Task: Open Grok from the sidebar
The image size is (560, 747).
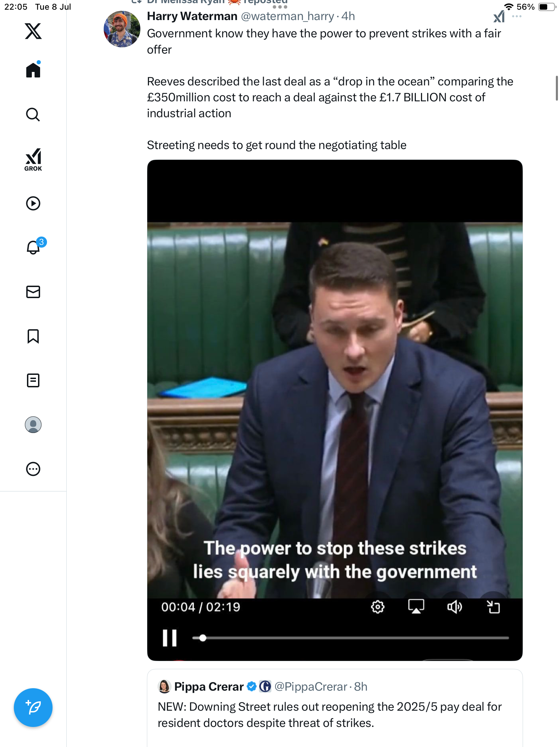Action: tap(33, 160)
